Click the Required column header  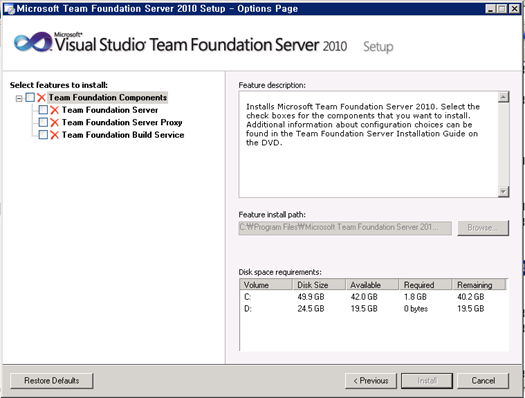point(425,285)
